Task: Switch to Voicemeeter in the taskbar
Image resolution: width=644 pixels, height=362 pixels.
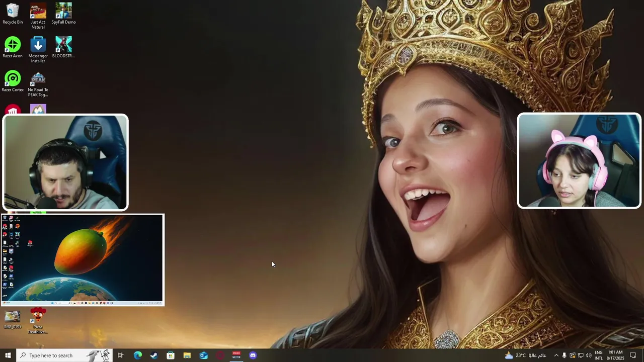Action: (x=236, y=355)
